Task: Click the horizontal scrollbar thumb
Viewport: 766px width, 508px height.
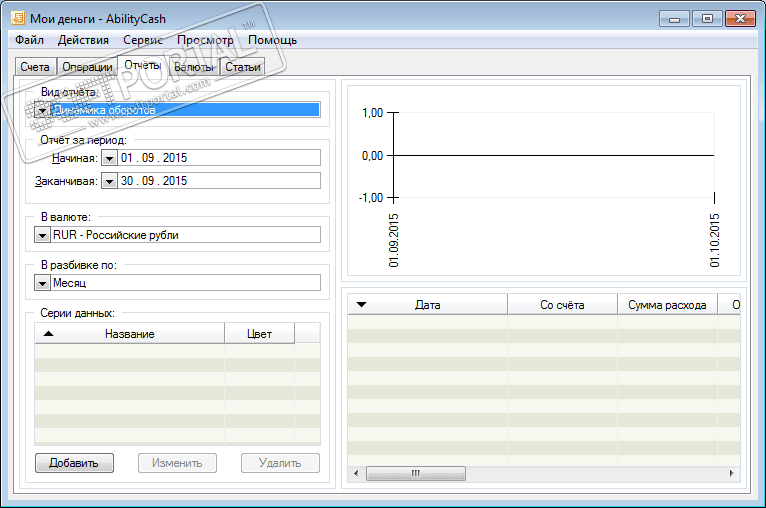Action: (x=416, y=473)
